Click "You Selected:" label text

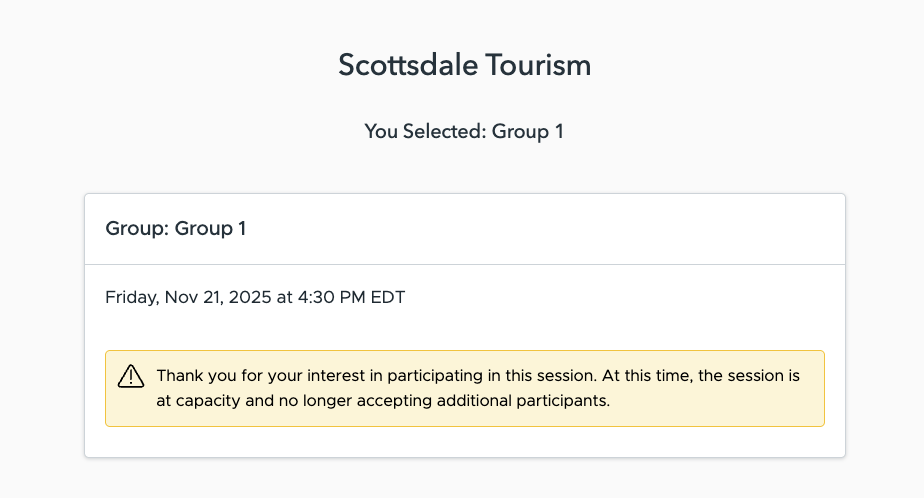[424, 131]
